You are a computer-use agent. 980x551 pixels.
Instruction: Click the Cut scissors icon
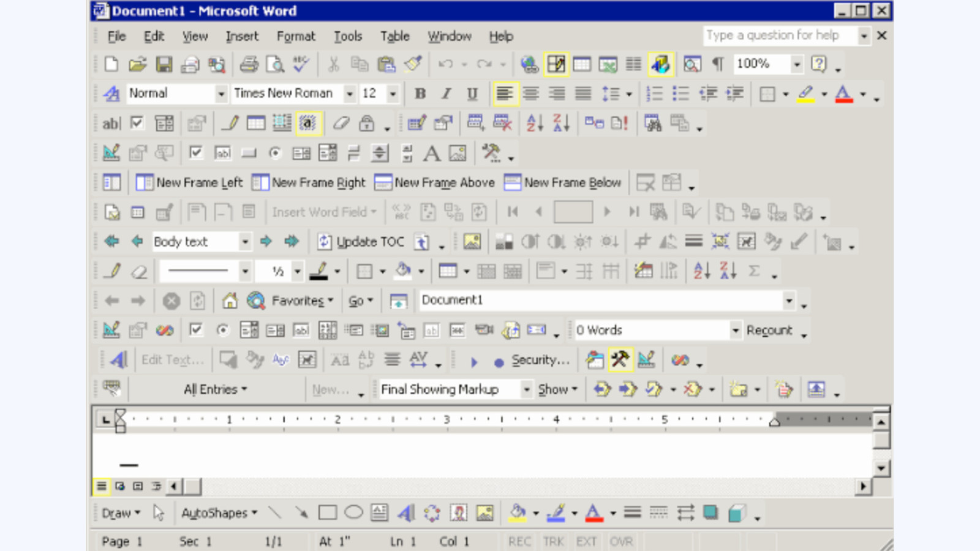point(334,64)
